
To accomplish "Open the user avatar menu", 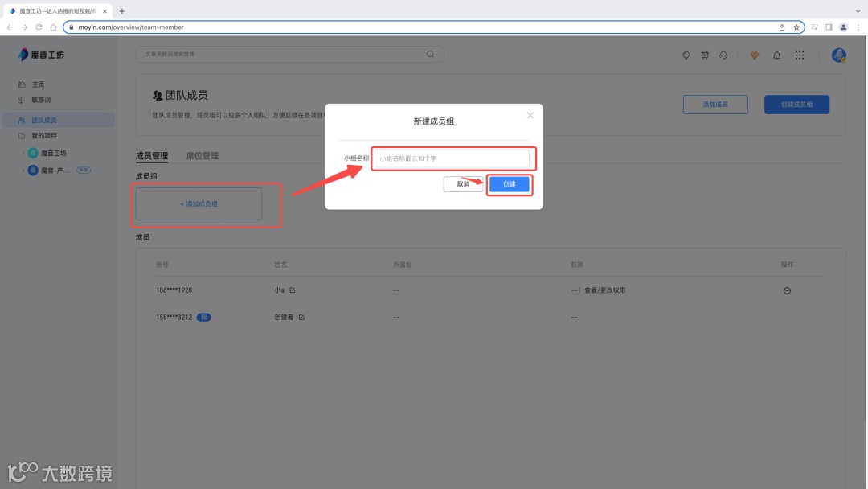I will (x=838, y=55).
